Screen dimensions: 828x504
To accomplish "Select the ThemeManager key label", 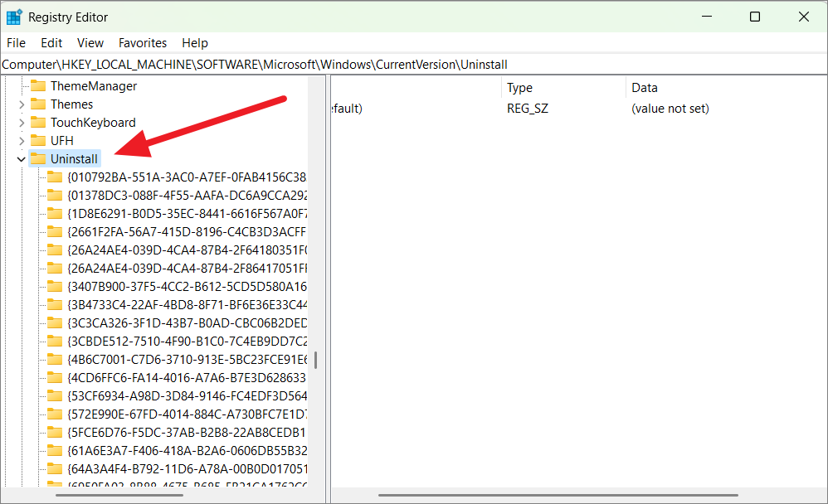I will [x=94, y=86].
